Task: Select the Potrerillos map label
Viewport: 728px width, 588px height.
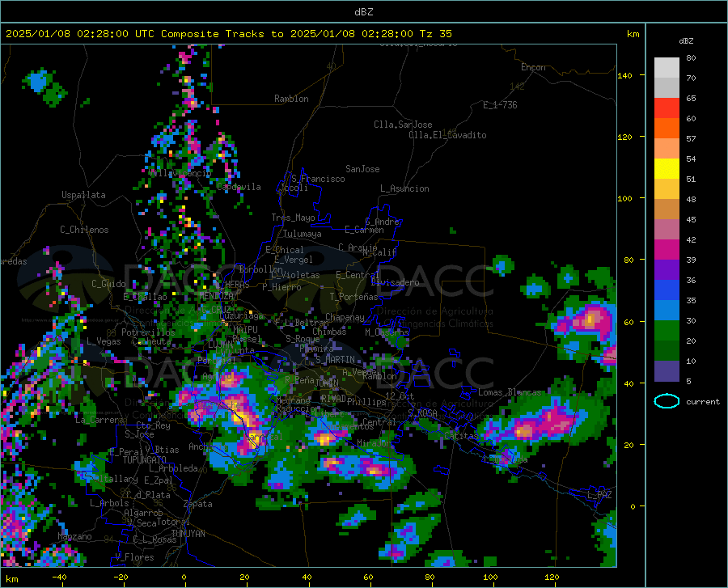Action: pos(148,332)
